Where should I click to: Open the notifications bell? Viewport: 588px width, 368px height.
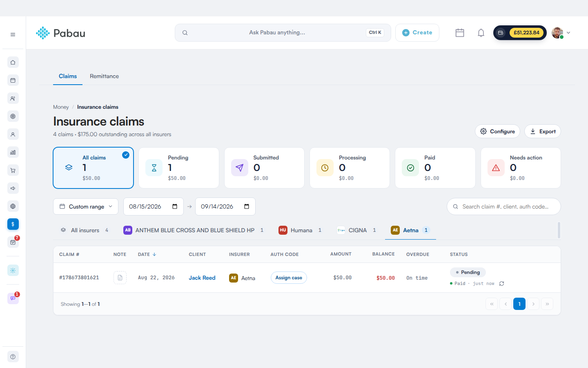pos(481,33)
